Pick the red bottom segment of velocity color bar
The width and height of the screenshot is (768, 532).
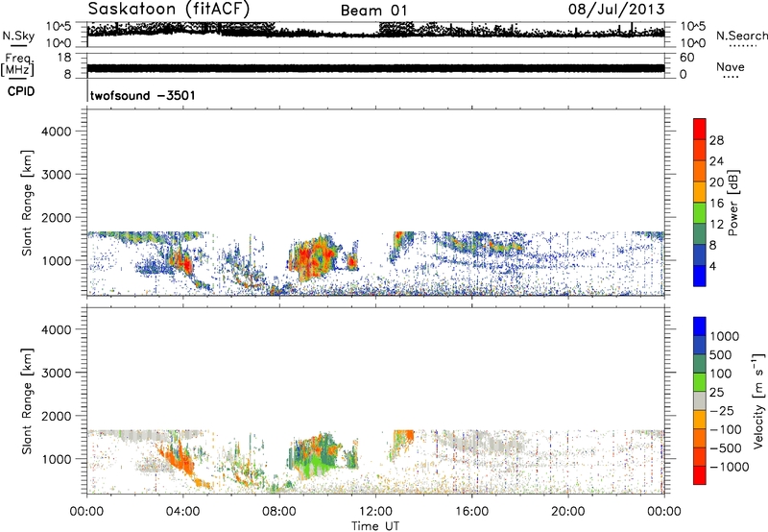[x=700, y=475]
